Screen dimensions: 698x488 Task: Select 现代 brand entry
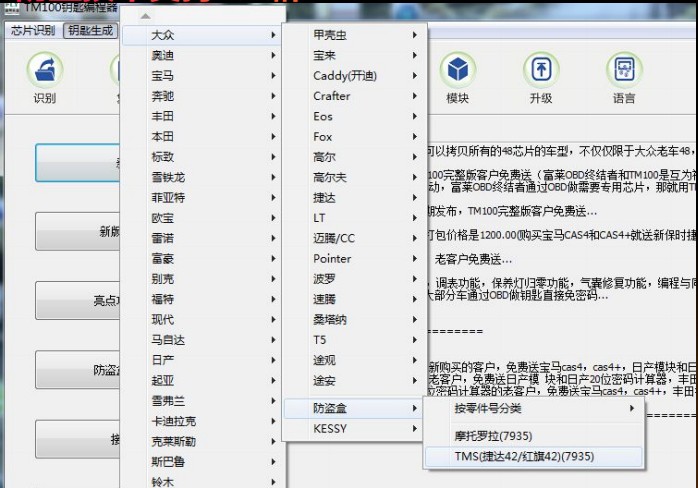201,320
